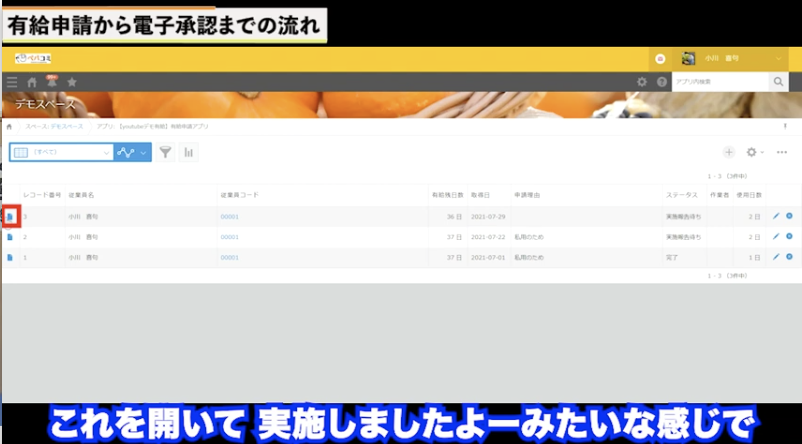Open notifications bell in the top toolbar
Viewport: 802px width, 444px height.
tap(50, 82)
